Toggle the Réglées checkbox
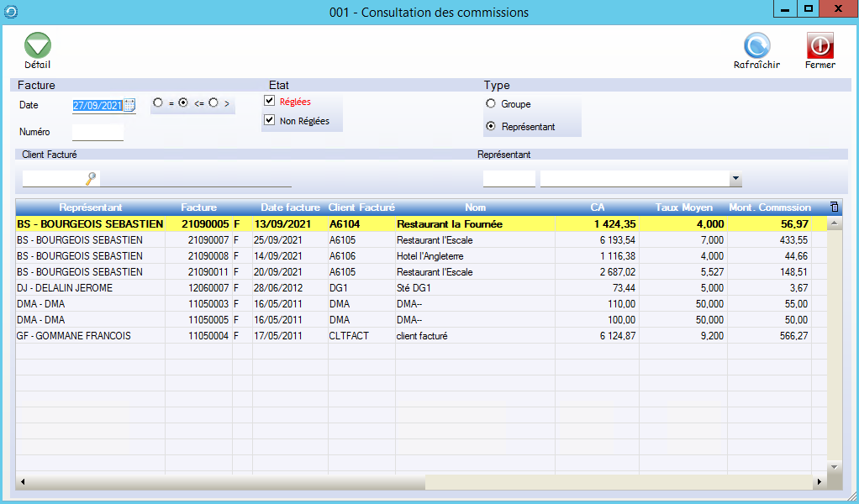The height and width of the screenshot is (504, 859). tap(270, 101)
